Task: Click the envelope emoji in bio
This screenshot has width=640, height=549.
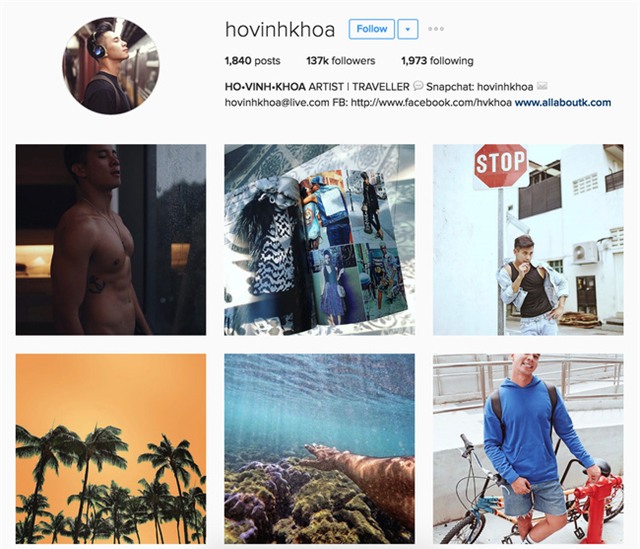Action: click(542, 86)
